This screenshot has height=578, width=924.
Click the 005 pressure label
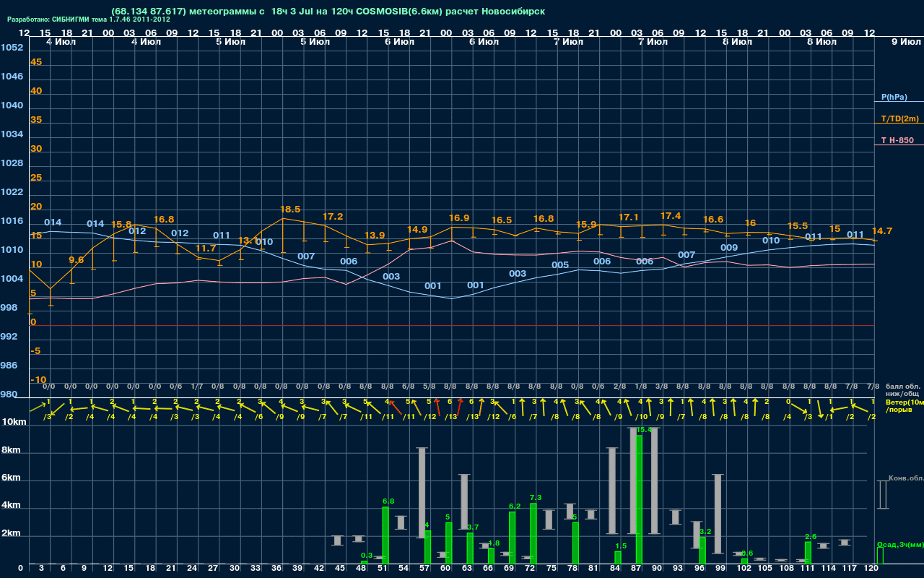(x=560, y=265)
